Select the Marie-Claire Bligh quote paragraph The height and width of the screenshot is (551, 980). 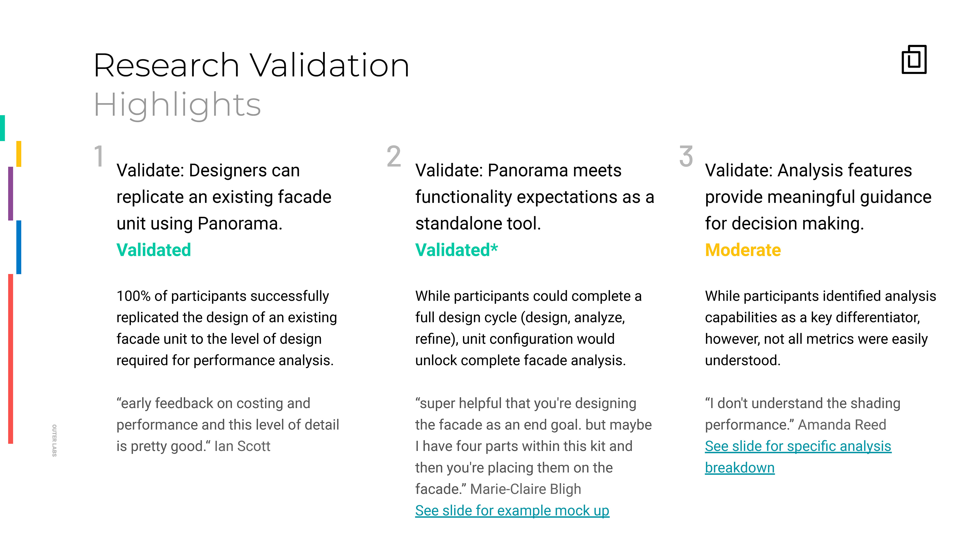pyautogui.click(x=533, y=446)
